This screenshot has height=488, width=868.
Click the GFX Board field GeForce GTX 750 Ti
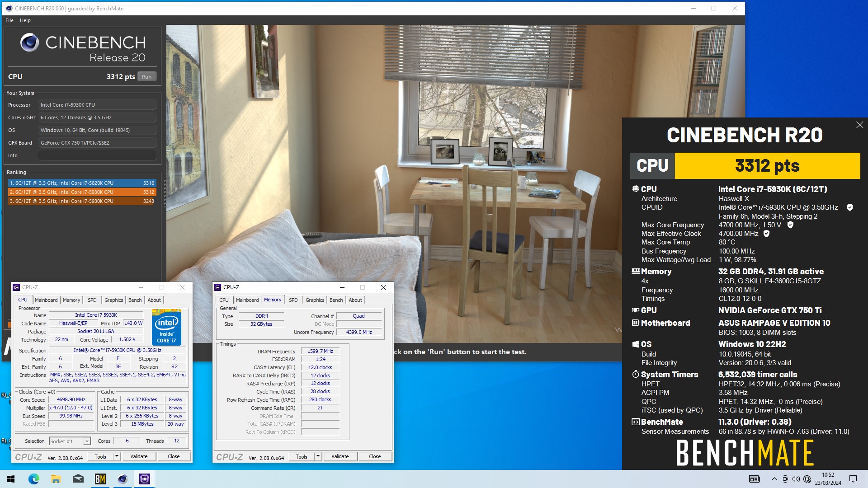click(97, 143)
